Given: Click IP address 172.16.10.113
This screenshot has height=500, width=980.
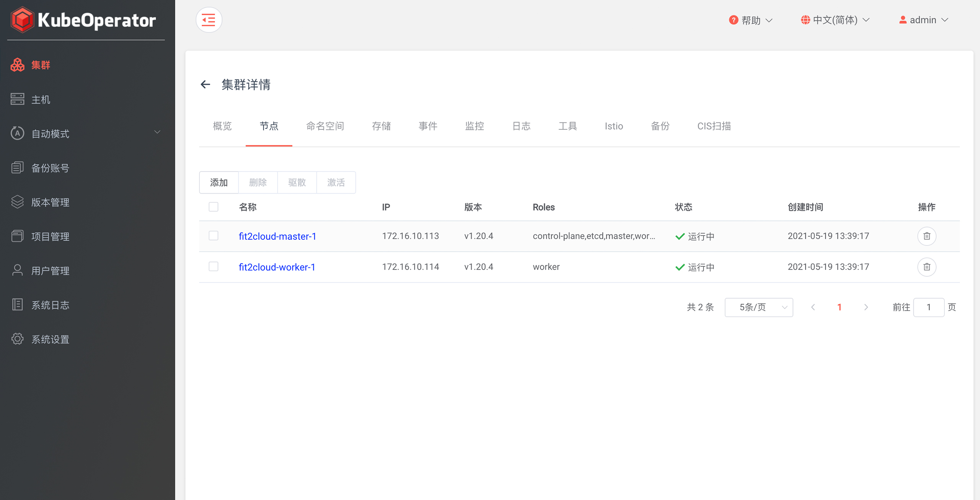Looking at the screenshot, I should (410, 236).
